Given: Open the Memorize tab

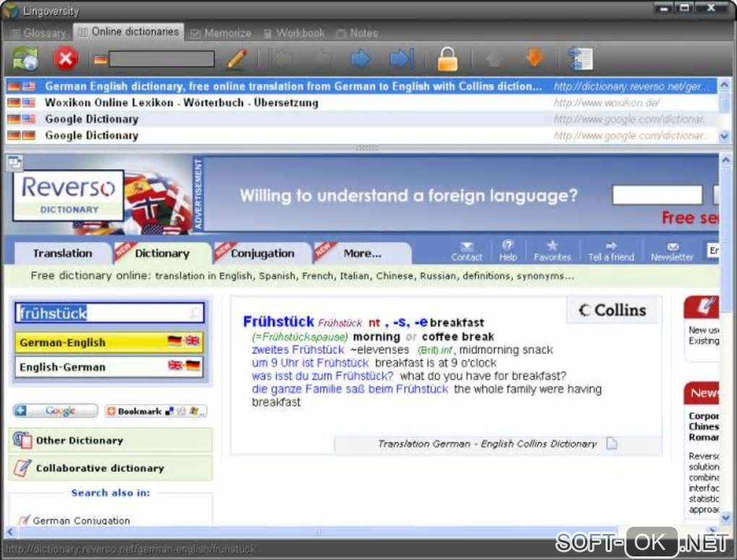Looking at the screenshot, I should [x=220, y=33].
